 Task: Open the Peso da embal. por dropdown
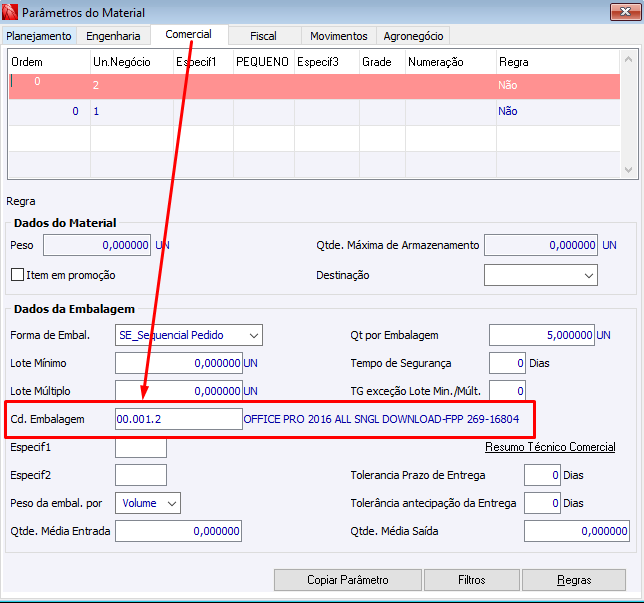point(148,503)
